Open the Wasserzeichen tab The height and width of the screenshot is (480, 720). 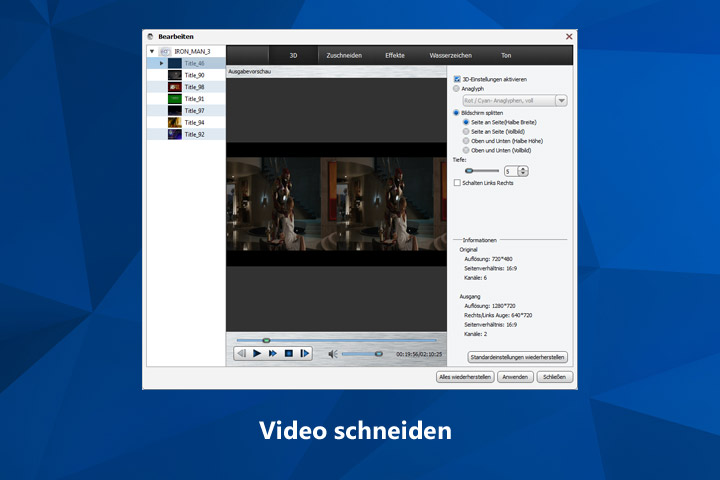(450, 55)
